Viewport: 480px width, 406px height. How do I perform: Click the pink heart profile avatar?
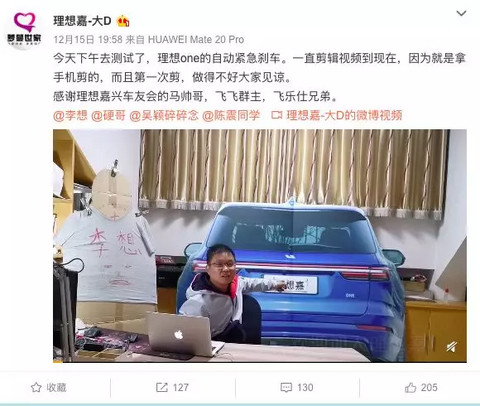24,30
